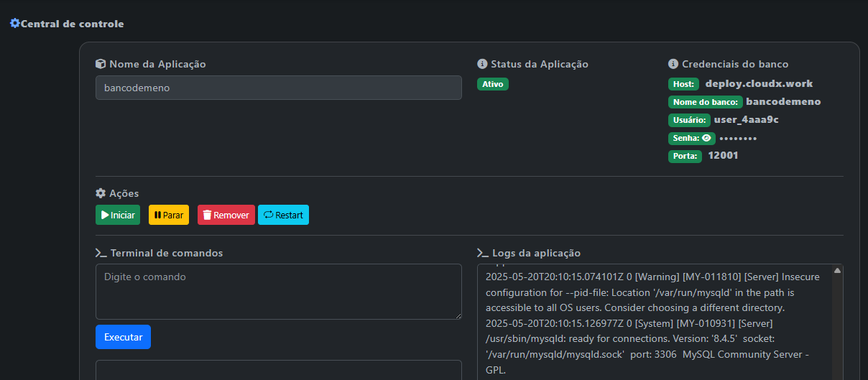Click the info icon beside Credenciais do banco
Image resolution: width=868 pixels, height=380 pixels.
click(x=673, y=64)
